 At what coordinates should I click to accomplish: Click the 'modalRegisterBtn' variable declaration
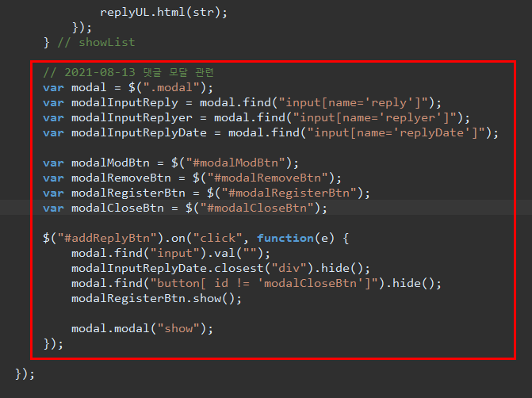pos(128,193)
